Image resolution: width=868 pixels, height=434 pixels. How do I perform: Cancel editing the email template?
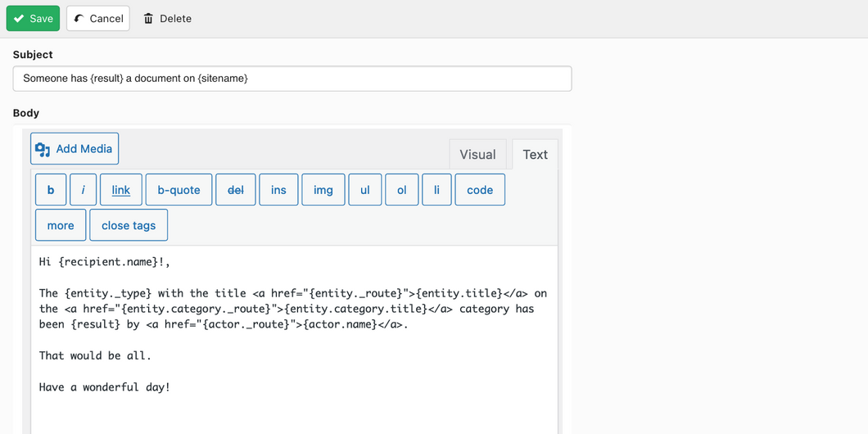click(98, 18)
